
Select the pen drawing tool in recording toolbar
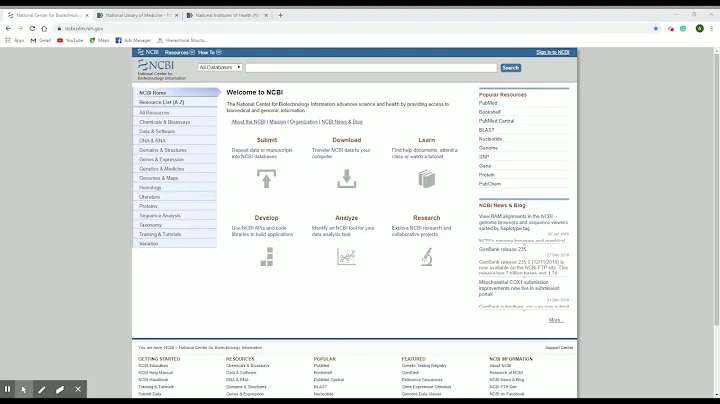coord(42,389)
